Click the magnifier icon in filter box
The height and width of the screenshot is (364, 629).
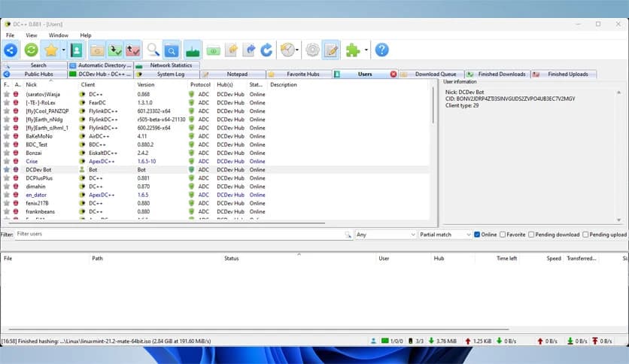tap(348, 235)
